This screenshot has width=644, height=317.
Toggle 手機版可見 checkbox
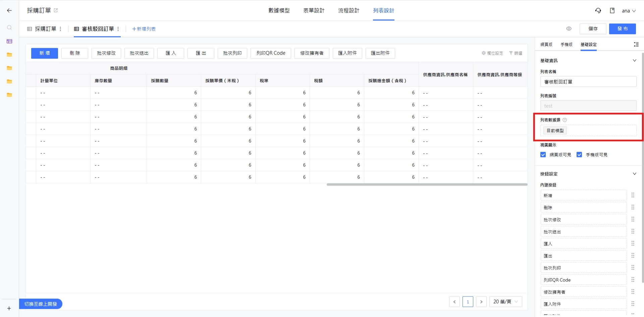tap(579, 154)
